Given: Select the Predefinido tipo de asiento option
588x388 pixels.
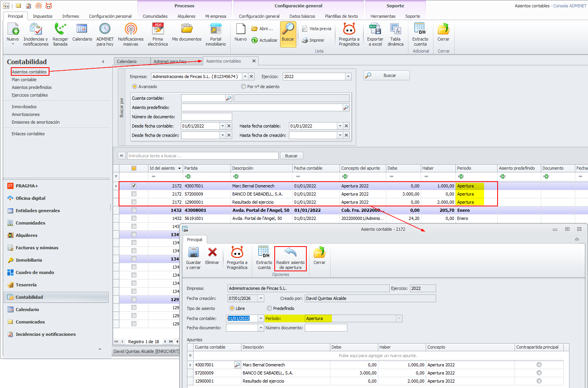Looking at the screenshot, I should 270,308.
